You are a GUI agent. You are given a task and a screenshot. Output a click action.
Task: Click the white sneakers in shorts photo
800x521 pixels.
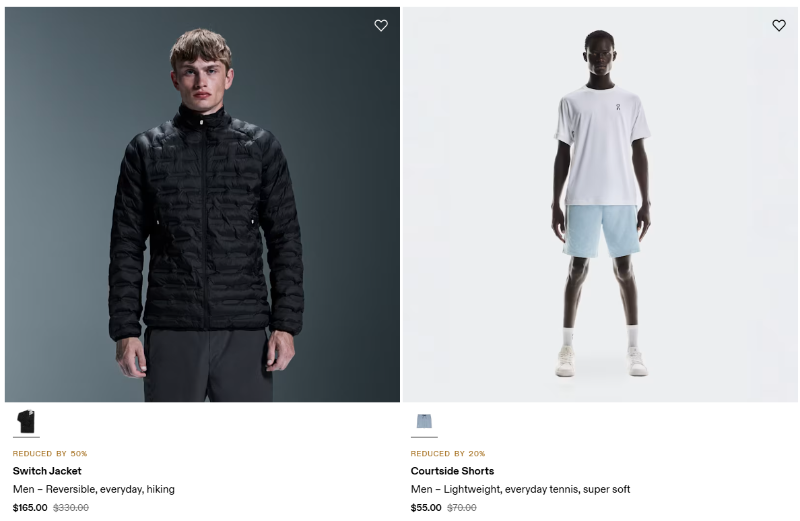[x=601, y=361]
